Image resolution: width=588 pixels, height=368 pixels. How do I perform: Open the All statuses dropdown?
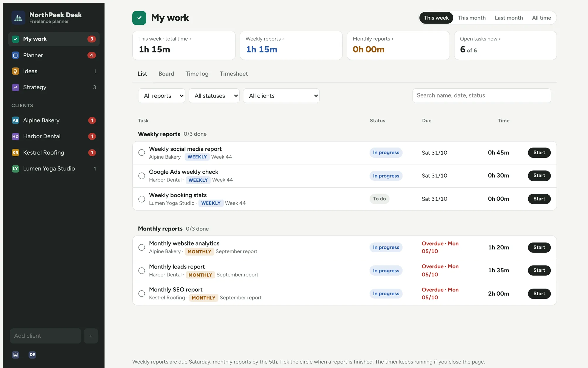pyautogui.click(x=214, y=96)
